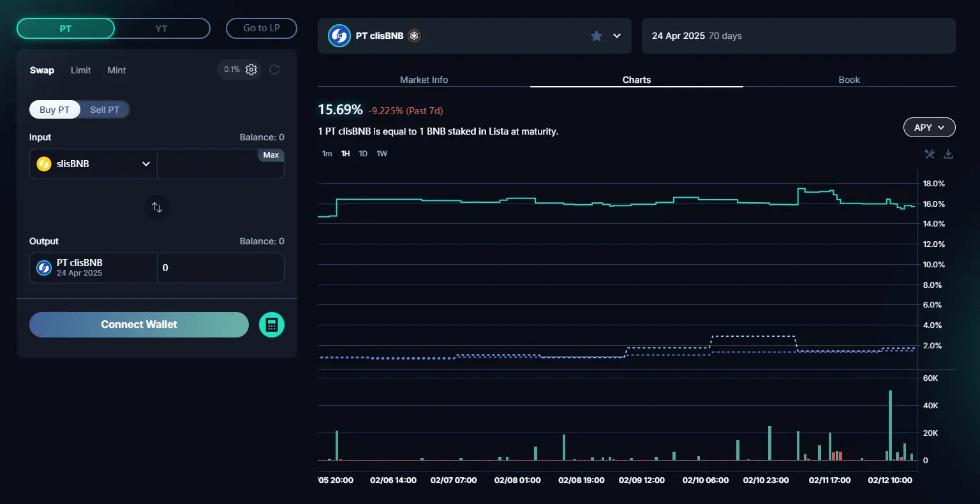
Task: Favorite PT clisBNB with the star icon
Action: 597,36
